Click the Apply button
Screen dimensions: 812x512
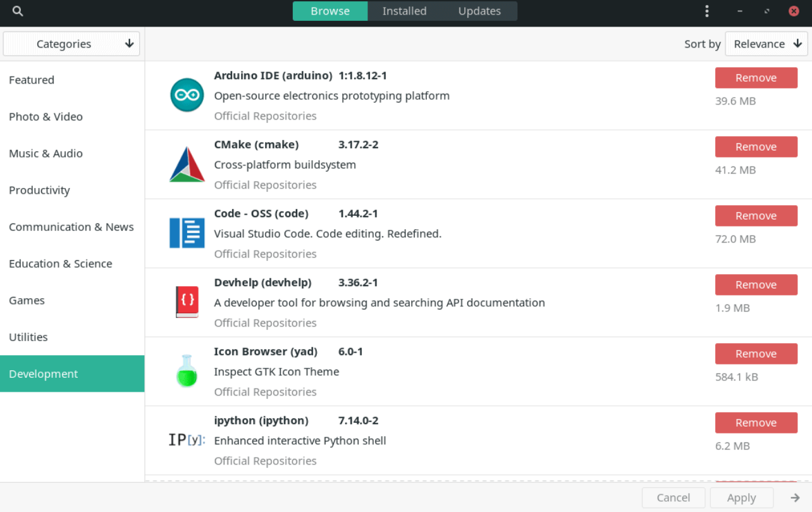742,498
